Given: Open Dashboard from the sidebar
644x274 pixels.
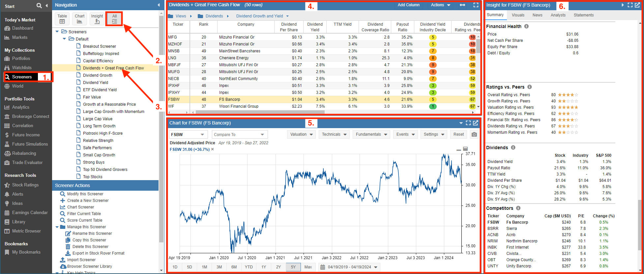Looking at the screenshot, I should 22,28.
